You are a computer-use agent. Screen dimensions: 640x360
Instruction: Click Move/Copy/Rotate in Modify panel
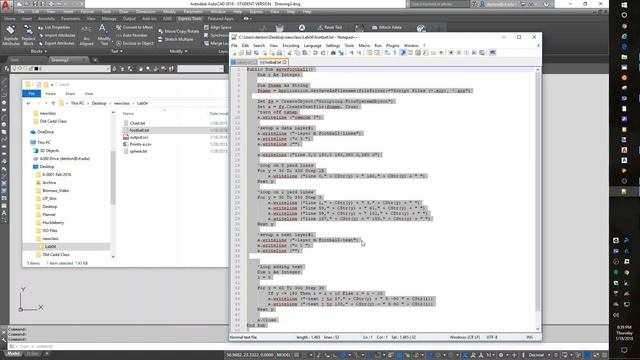(x=178, y=31)
